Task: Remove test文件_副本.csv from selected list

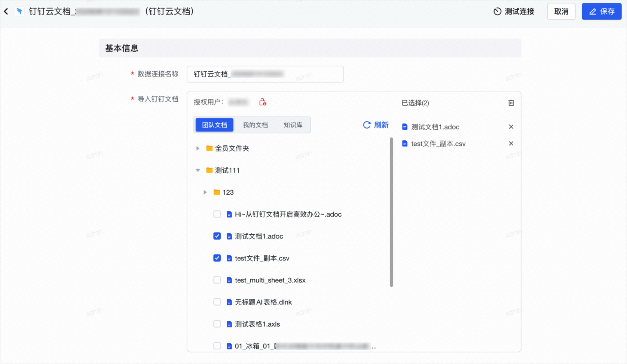Action: pos(511,144)
